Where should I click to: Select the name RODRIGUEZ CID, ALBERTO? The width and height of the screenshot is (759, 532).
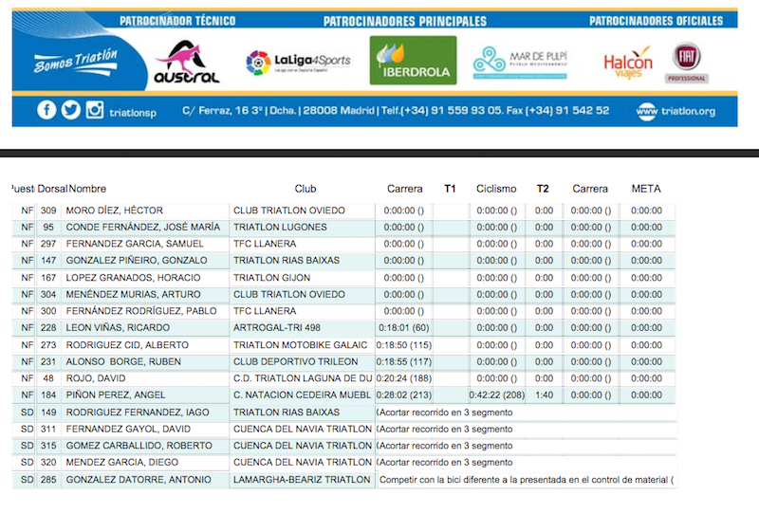pos(127,345)
